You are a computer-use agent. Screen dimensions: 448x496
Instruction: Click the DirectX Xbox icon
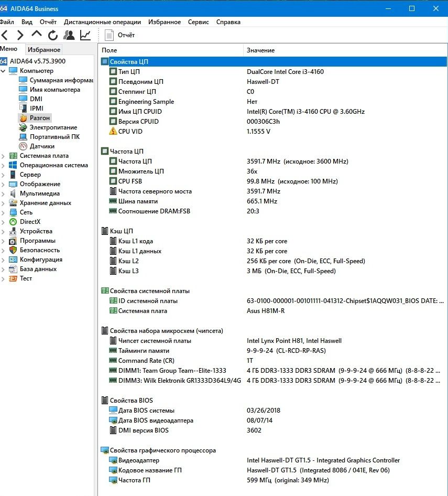(13, 222)
